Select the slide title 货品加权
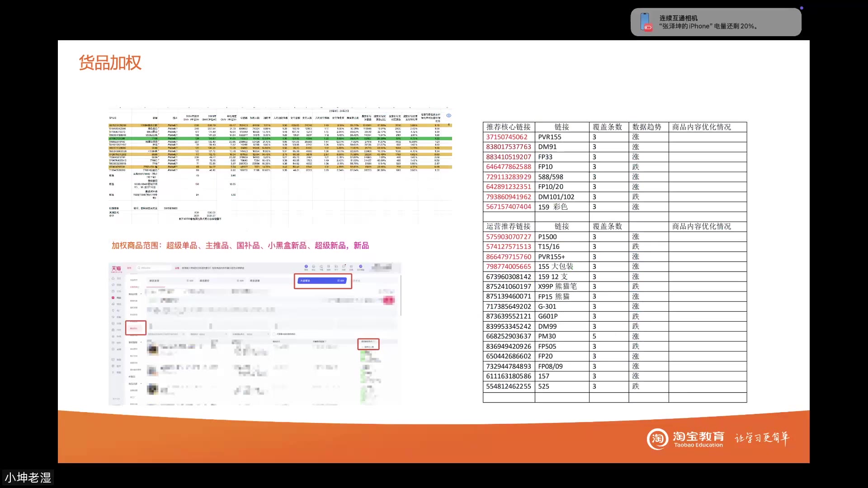This screenshot has height=488, width=868. pos(110,63)
